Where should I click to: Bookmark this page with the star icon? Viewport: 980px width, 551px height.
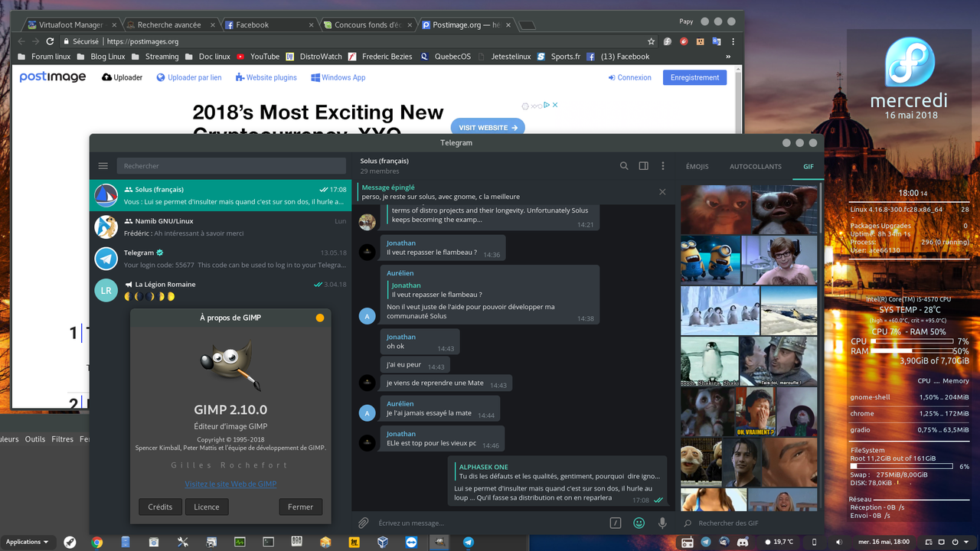pos(652,41)
